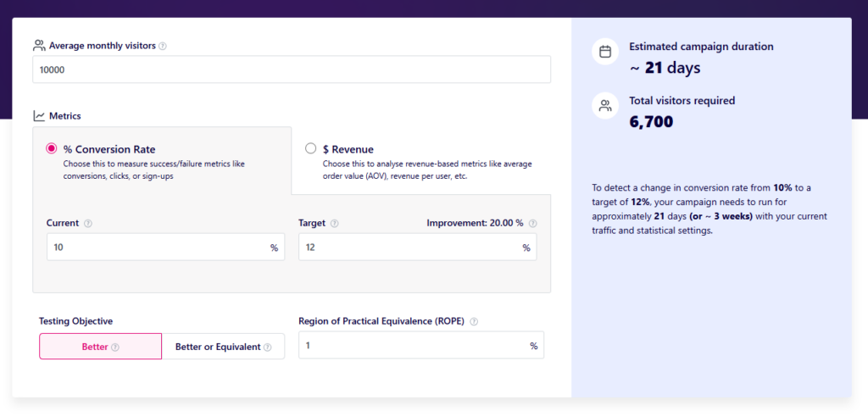Choose Better or Equivalent testing objective
The height and width of the screenshot is (417, 868).
coord(223,347)
